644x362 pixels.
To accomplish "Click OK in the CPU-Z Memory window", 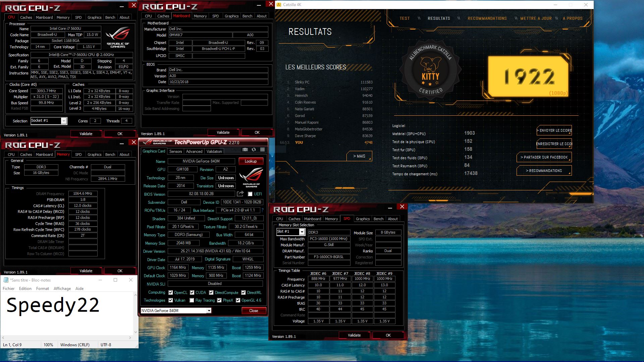I will (120, 271).
